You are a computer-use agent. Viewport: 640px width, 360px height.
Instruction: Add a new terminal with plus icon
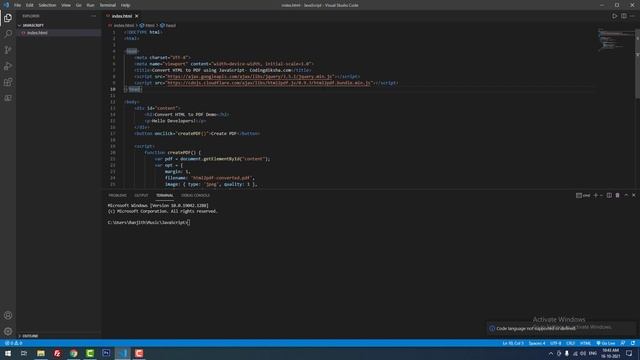pos(596,196)
